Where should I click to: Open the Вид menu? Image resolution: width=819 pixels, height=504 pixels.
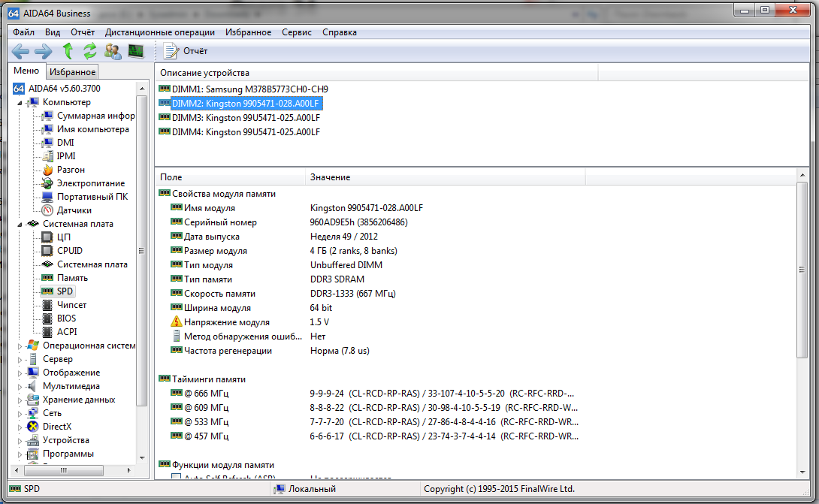coord(53,32)
